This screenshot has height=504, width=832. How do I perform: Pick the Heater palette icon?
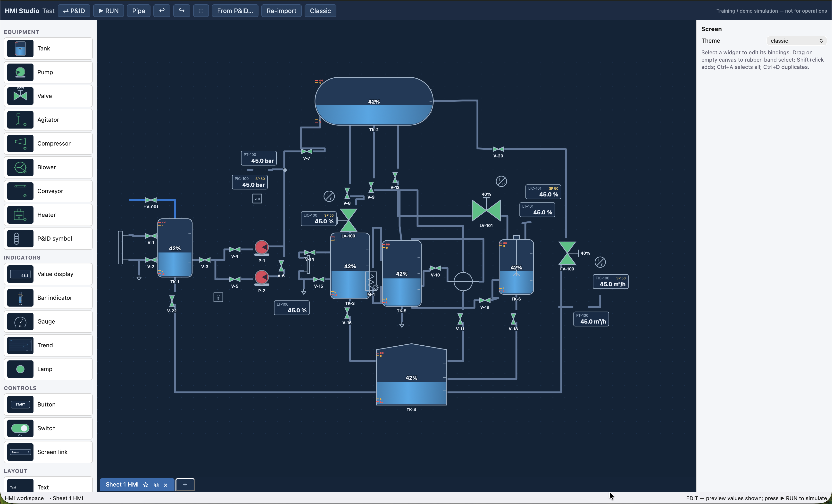point(20,215)
